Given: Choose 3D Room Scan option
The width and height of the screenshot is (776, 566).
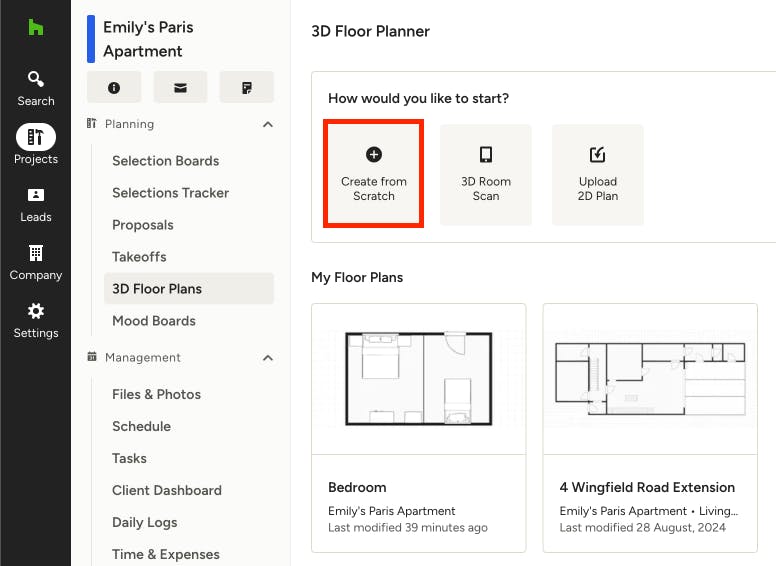Looking at the screenshot, I should tap(486, 175).
